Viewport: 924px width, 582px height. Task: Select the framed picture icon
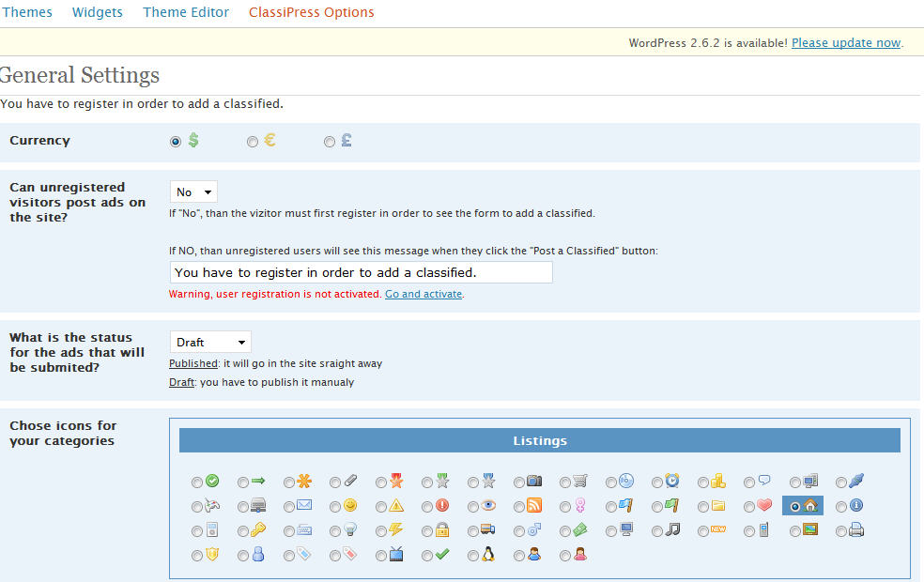click(x=810, y=530)
